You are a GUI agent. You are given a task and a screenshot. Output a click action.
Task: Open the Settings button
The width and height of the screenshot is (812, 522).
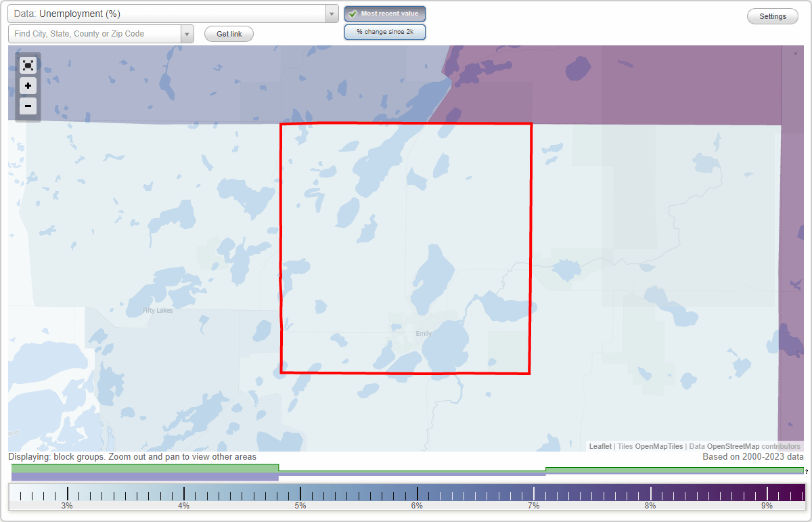coord(773,17)
